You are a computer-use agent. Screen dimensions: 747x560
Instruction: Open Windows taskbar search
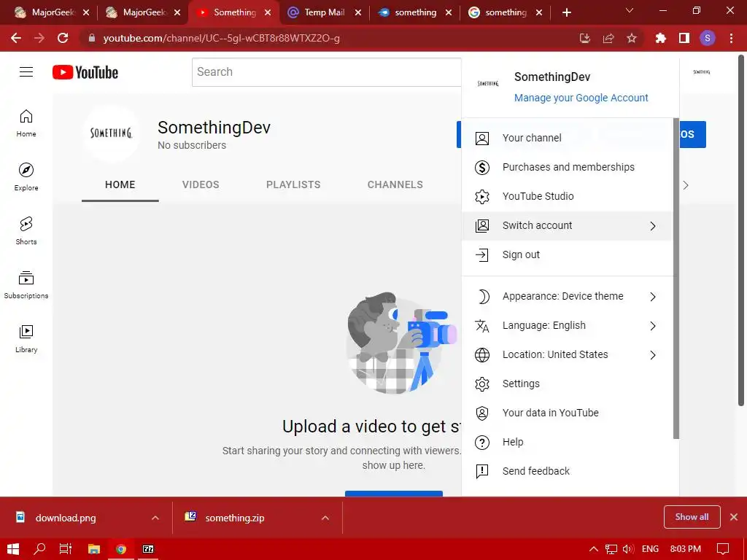[x=39, y=549]
